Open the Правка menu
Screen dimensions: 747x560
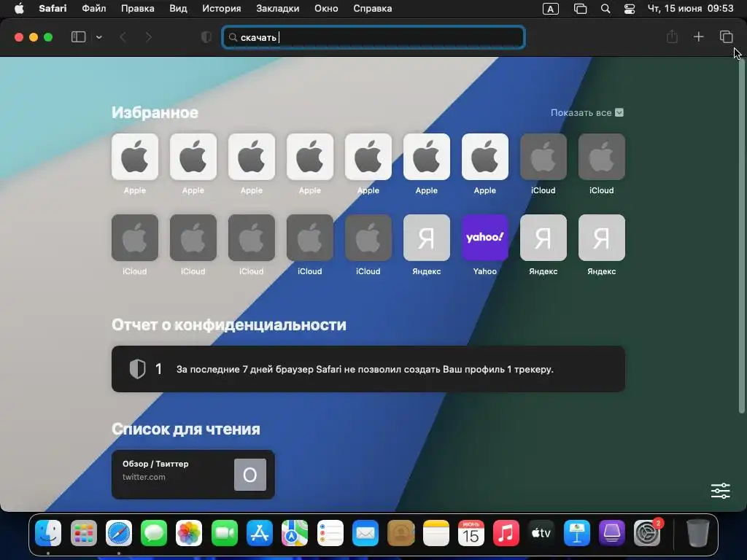tap(137, 9)
